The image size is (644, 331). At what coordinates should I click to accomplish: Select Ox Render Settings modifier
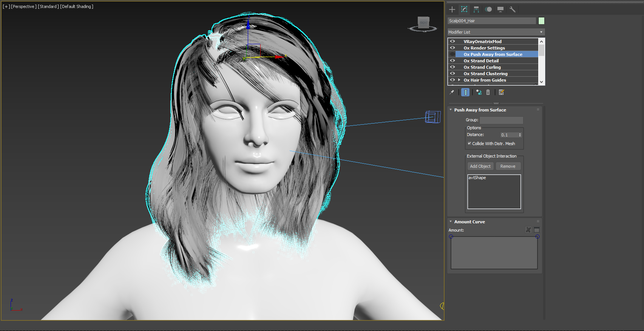click(484, 48)
